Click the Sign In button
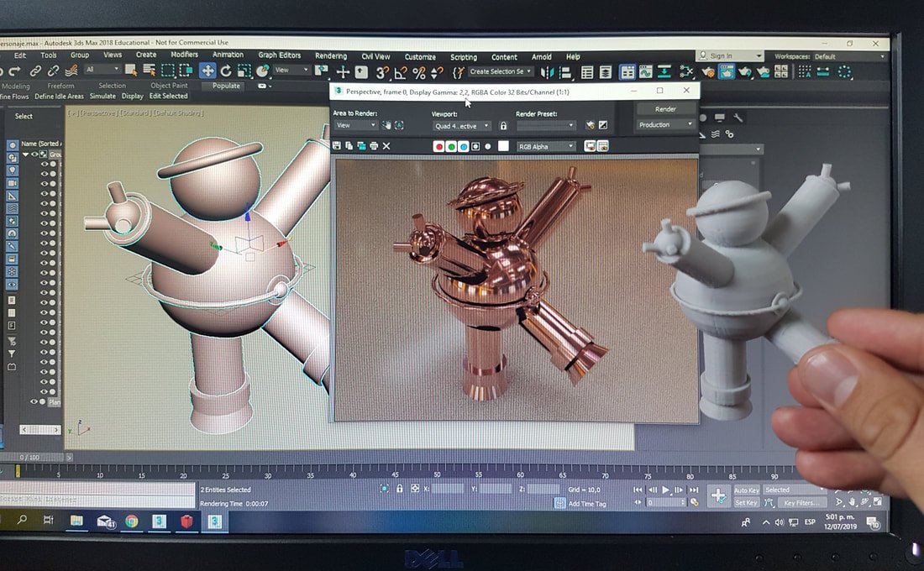The width and height of the screenshot is (924, 571). coord(729,56)
